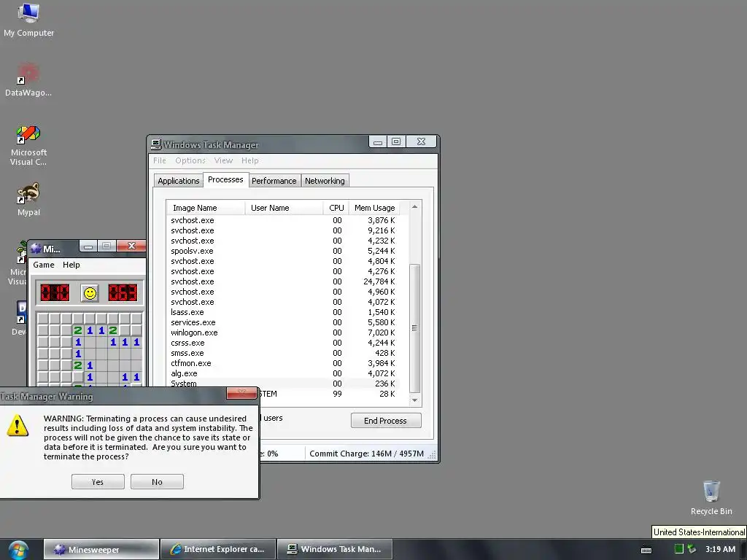747x560 pixels.
Task: Close the Task Manager Warning dialog
Action: pos(241,393)
